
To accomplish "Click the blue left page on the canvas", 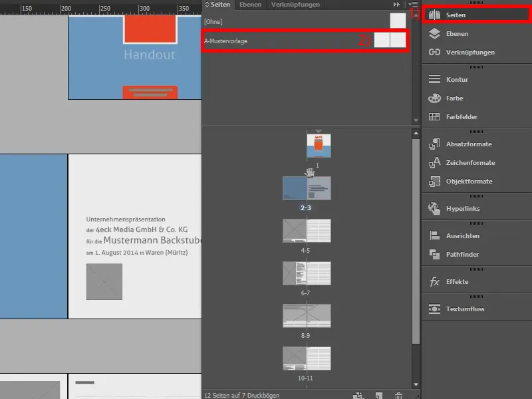I will pyautogui.click(x=34, y=236).
